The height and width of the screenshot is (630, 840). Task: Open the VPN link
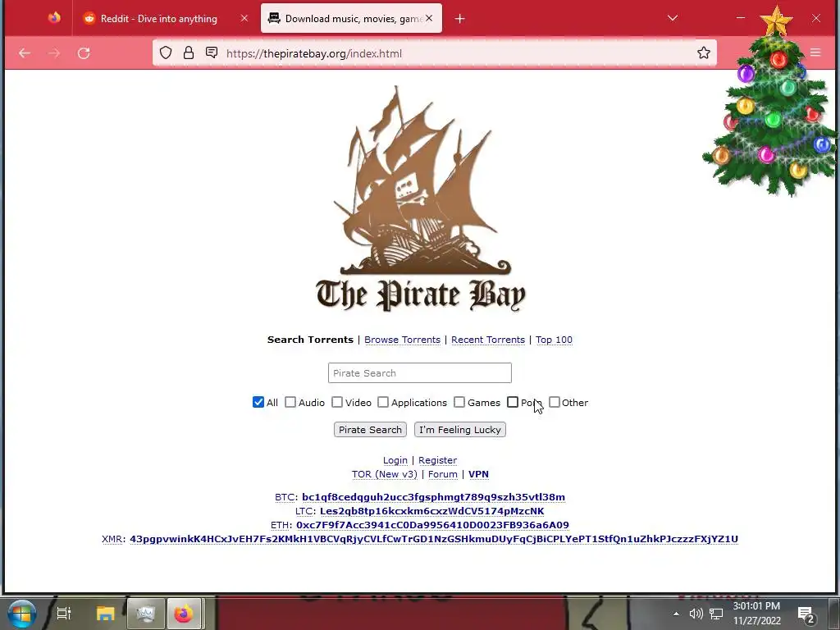[478, 474]
